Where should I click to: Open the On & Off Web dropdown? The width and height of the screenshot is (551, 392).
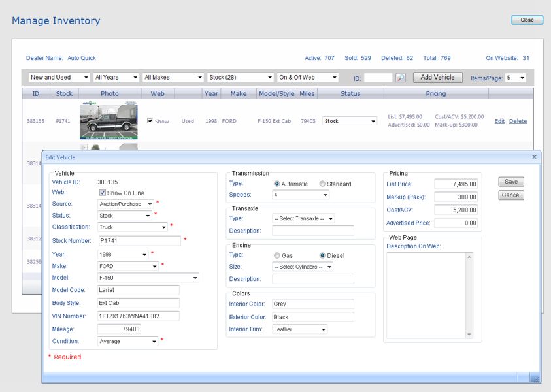point(308,77)
